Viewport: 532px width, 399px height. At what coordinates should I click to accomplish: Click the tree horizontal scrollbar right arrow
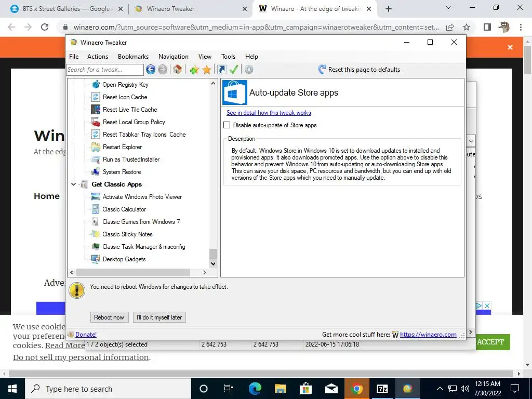pyautogui.click(x=204, y=272)
